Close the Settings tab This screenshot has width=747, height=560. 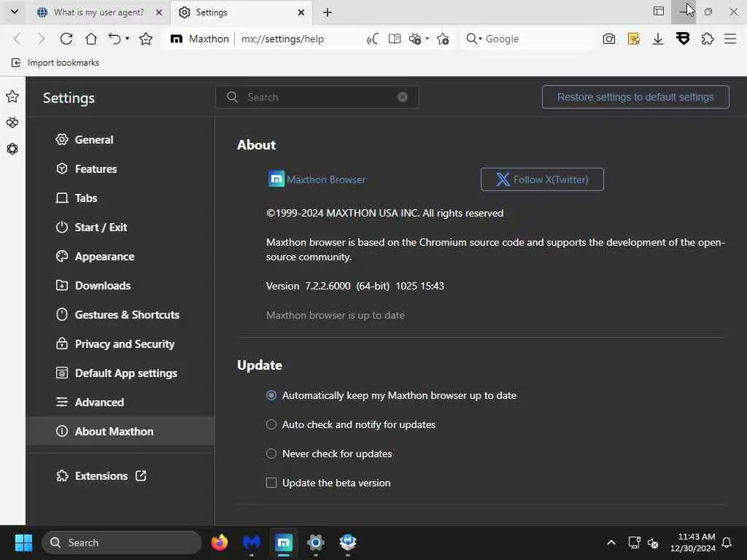coord(301,12)
